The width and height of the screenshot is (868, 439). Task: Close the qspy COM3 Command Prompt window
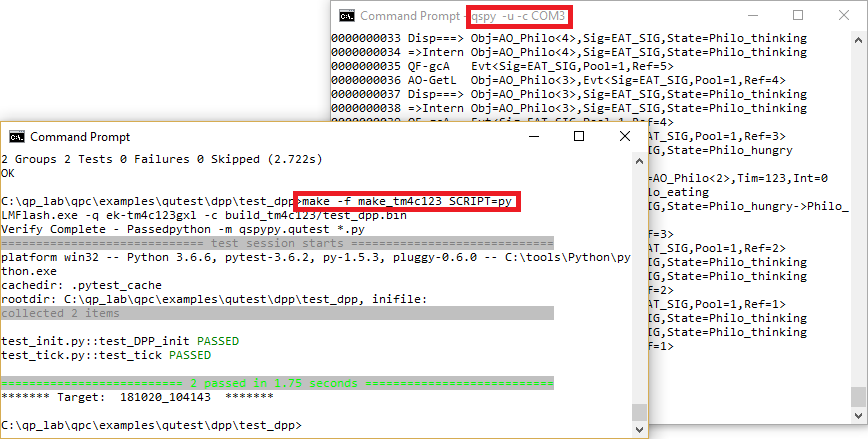pos(844,16)
